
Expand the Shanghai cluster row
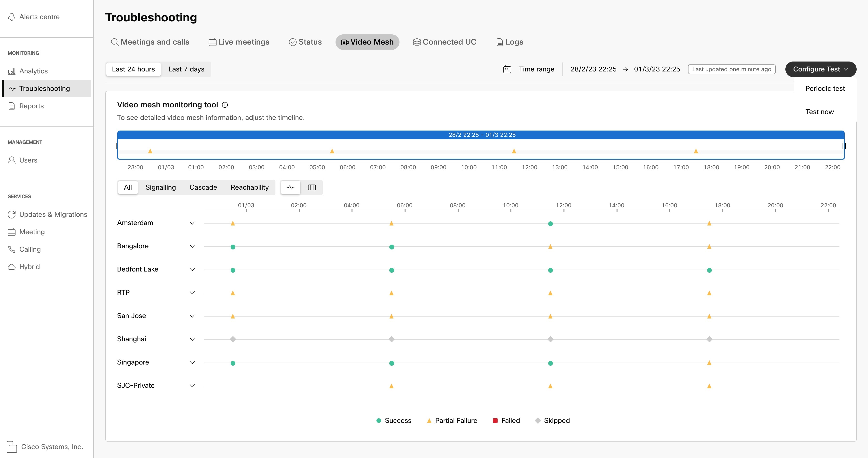(x=192, y=339)
